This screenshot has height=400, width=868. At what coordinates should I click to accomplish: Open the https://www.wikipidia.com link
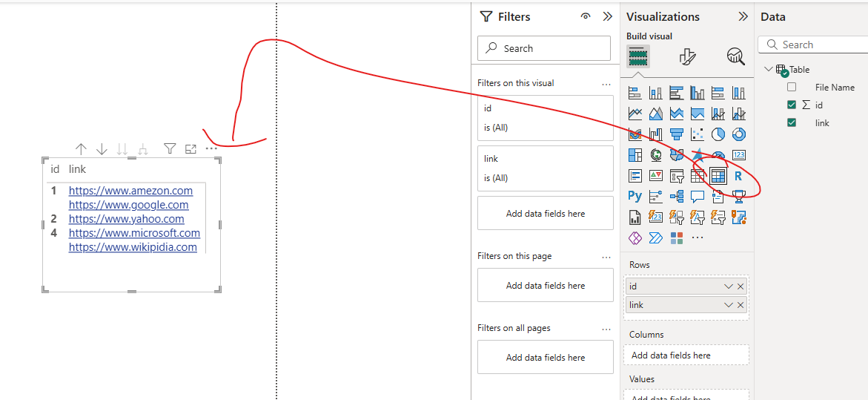[133, 247]
